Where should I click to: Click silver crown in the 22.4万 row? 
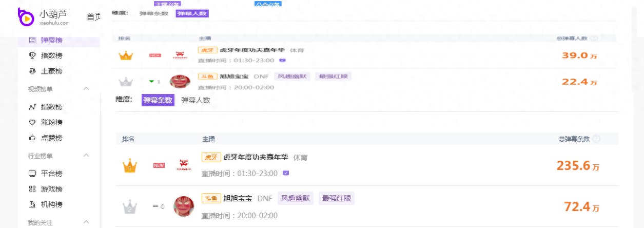pos(126,81)
